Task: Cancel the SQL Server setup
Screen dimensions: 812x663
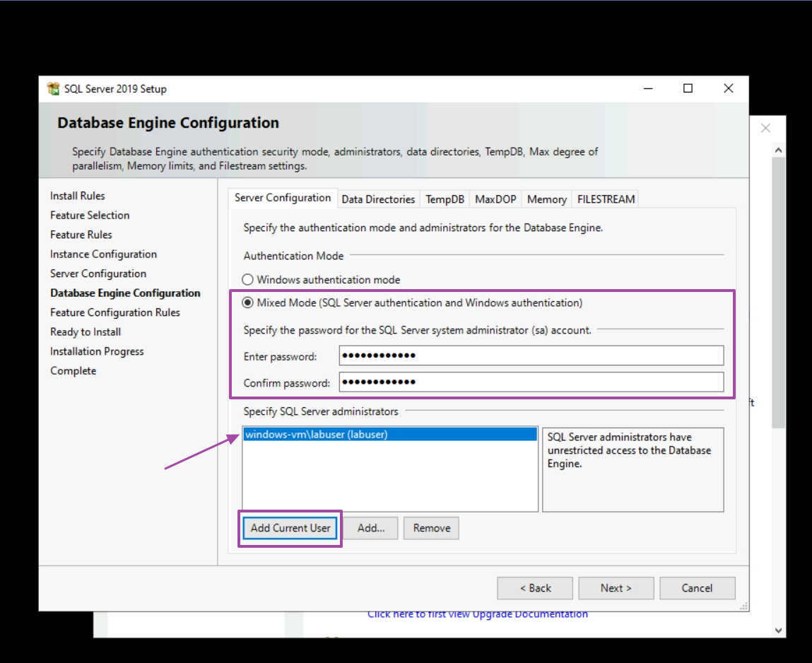Action: (697, 588)
